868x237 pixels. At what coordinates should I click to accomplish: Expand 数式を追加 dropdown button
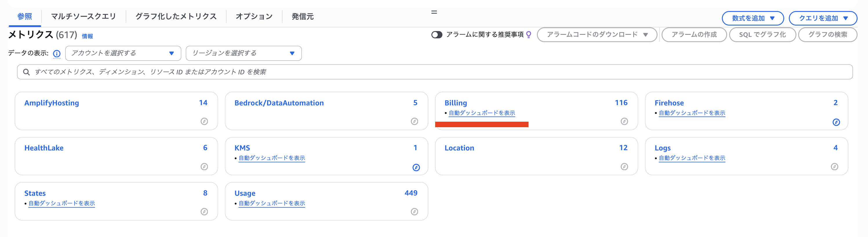[753, 18]
